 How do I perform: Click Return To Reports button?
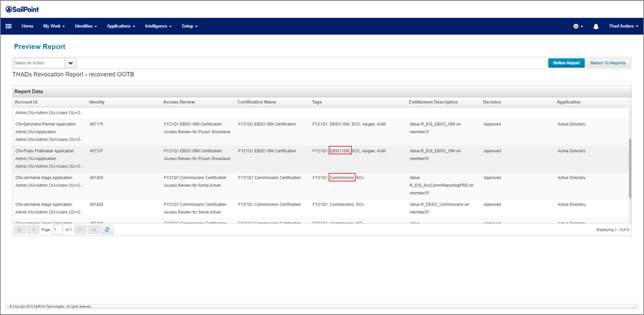coord(607,63)
